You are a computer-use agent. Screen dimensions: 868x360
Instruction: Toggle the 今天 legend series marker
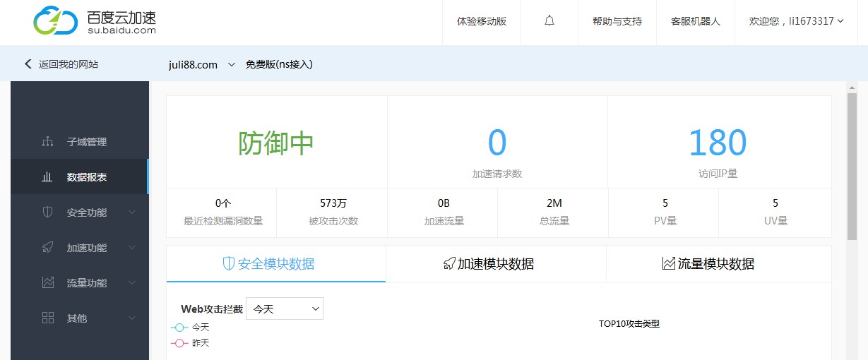[180, 328]
